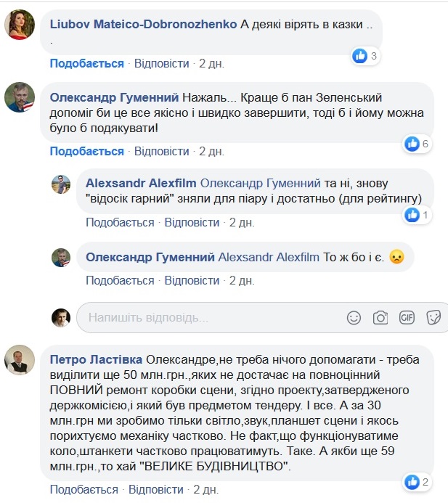Viewport: 448px width, 503px height.
Task: Open the sticker picker in reply box
Action: pos(433,317)
